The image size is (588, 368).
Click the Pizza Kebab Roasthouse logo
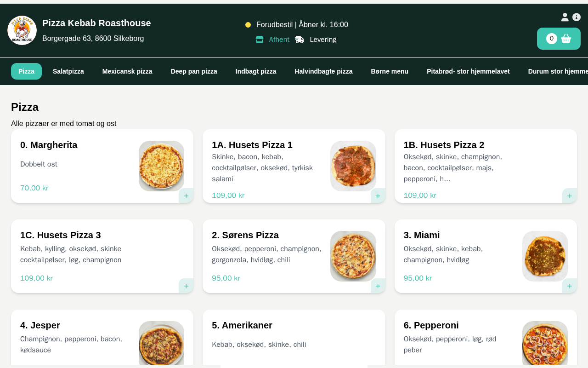tap(22, 30)
